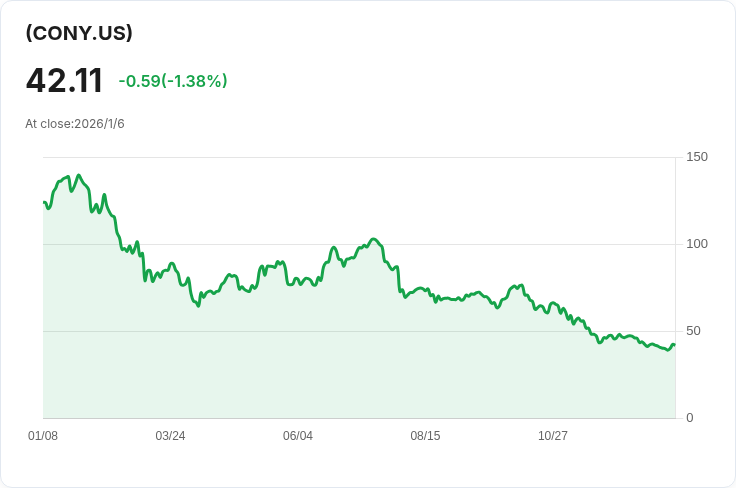Click the 150 price axis label
The width and height of the screenshot is (736, 488).
pos(697,157)
